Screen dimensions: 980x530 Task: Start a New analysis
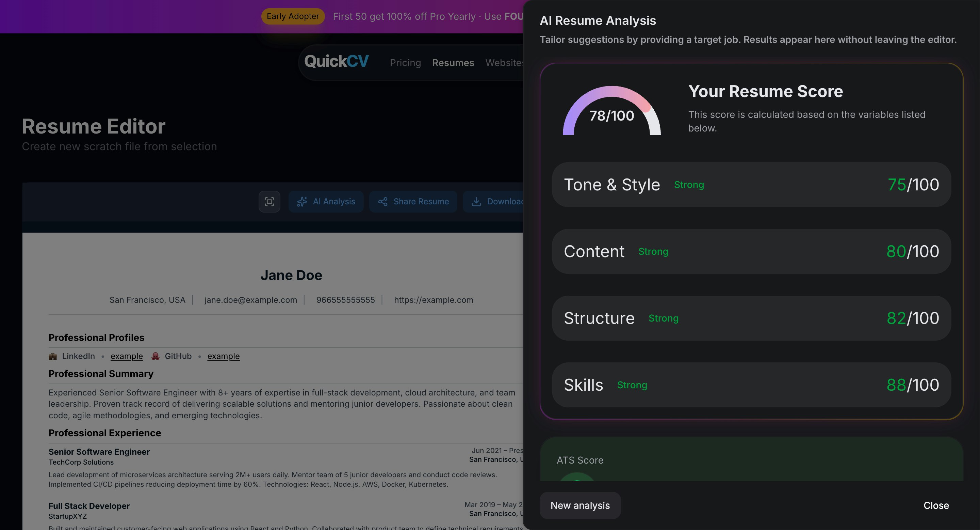(580, 505)
